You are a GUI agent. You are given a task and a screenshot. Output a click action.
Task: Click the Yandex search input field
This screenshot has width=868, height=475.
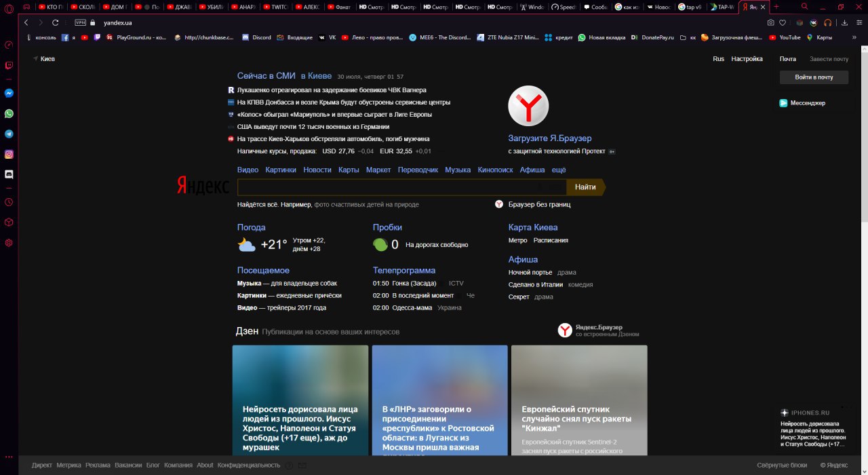point(401,187)
